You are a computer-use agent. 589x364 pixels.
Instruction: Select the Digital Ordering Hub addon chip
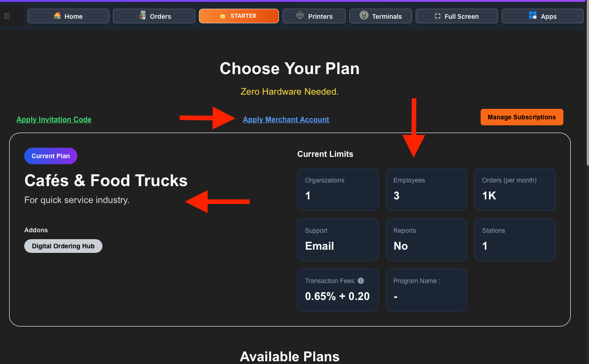[63, 246]
